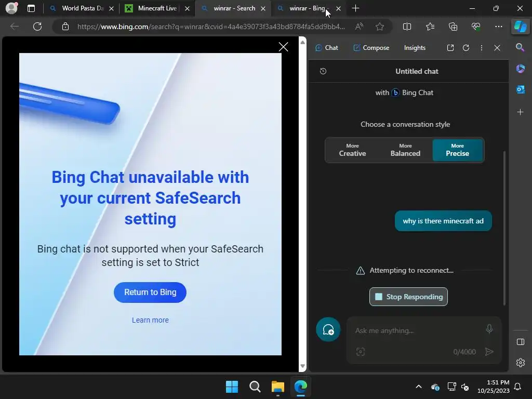Screen dimensions: 532x399
Task: View site information lock icon
Action: point(65,26)
